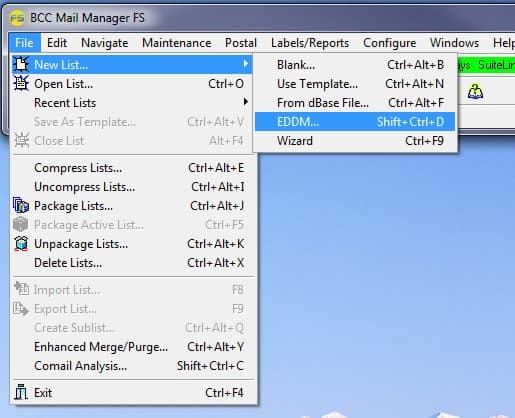Open the Postal menu
Viewport: 515px width, 418px height.
tap(241, 43)
